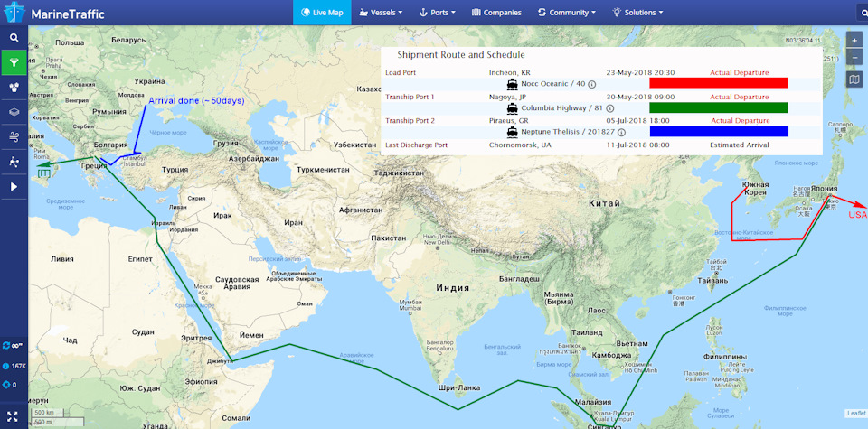Image resolution: width=868 pixels, height=429 pixels.
Task: Click the green route color bar
Action: click(x=719, y=107)
